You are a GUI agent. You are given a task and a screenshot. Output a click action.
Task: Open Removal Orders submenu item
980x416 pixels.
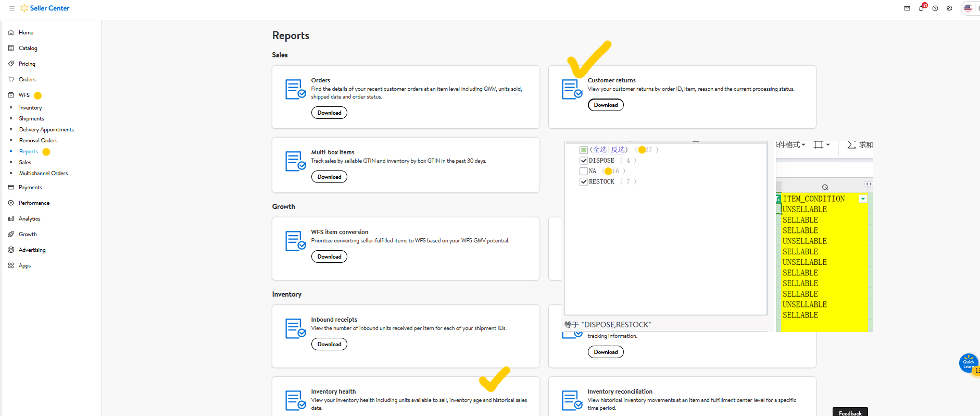(x=39, y=140)
